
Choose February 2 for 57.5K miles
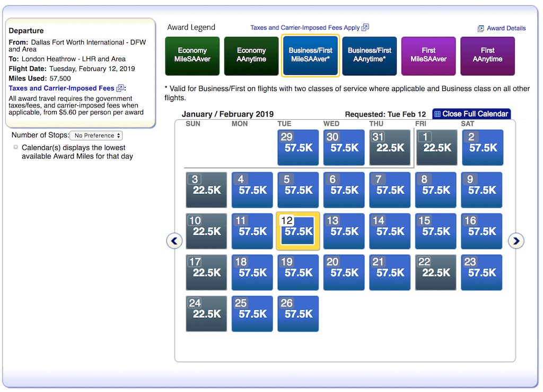pyautogui.click(x=483, y=147)
